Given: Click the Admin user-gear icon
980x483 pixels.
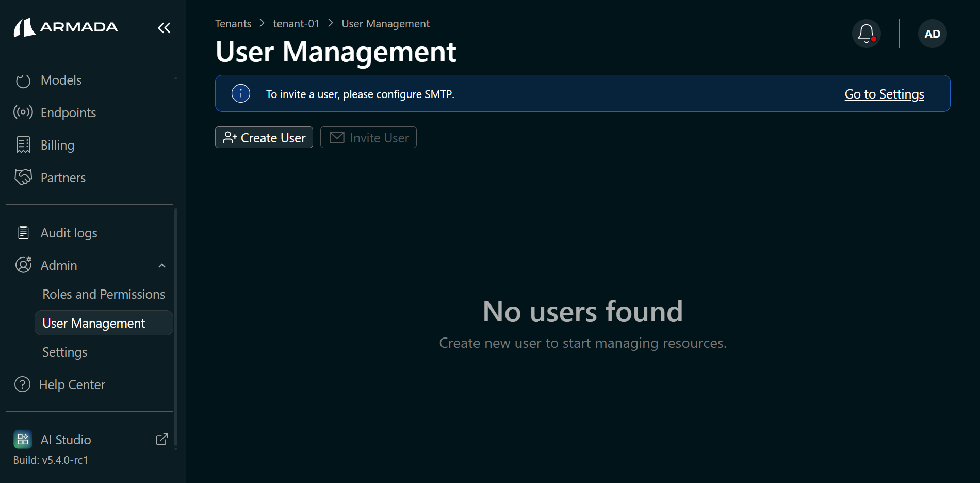Looking at the screenshot, I should (x=23, y=265).
